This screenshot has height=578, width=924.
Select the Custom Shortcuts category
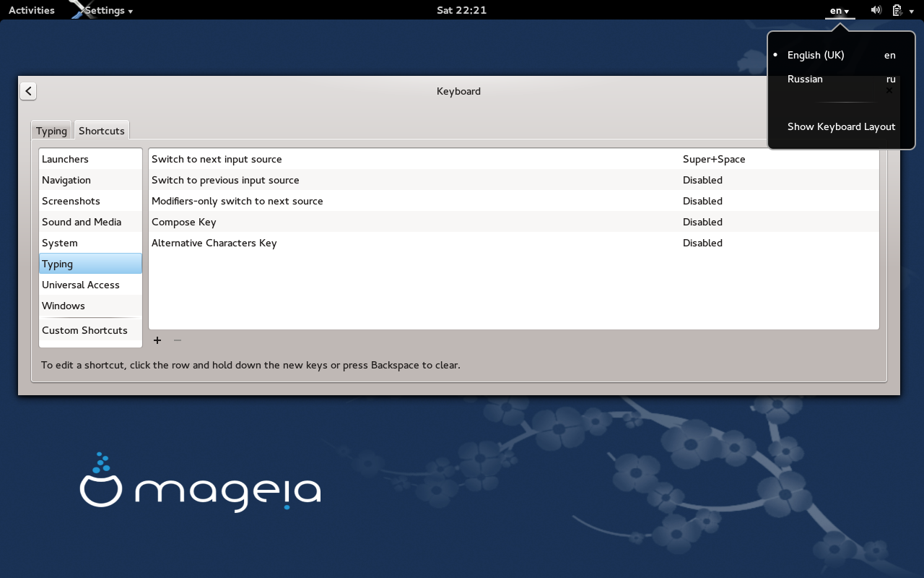click(x=84, y=330)
